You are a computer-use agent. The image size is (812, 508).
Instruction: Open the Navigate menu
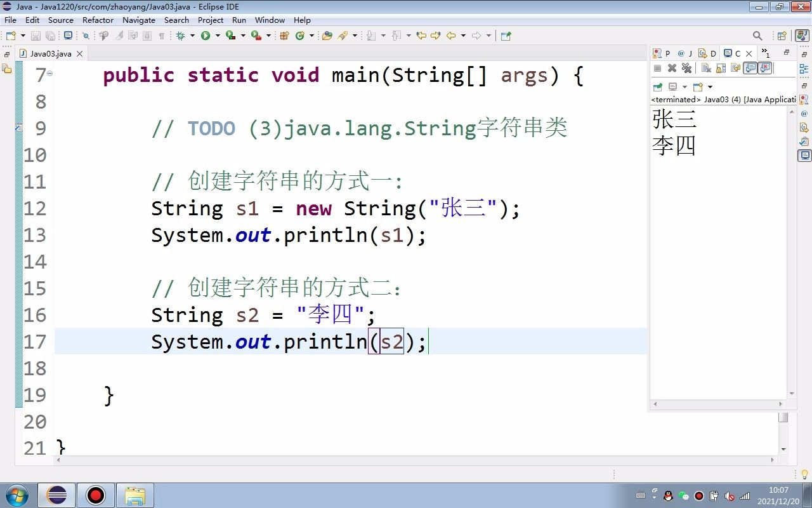(139, 20)
